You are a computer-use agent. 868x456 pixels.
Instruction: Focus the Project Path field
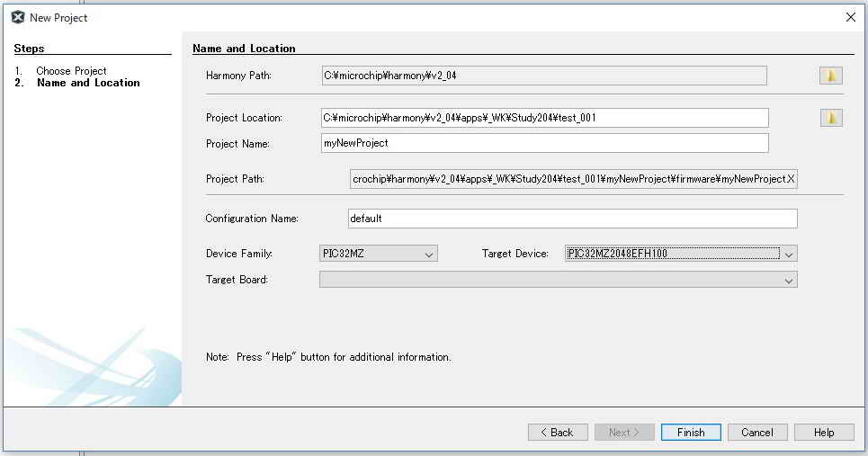(574, 179)
